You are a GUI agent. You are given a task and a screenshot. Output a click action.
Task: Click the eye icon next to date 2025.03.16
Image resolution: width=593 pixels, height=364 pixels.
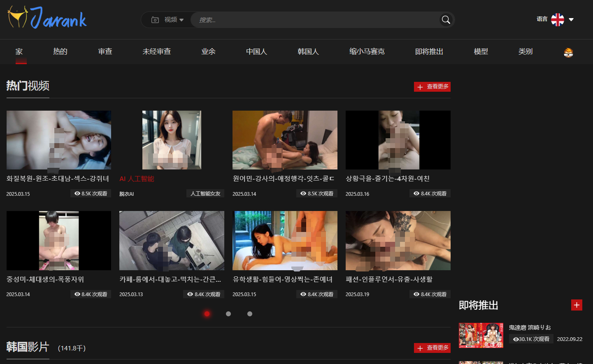[x=416, y=193]
